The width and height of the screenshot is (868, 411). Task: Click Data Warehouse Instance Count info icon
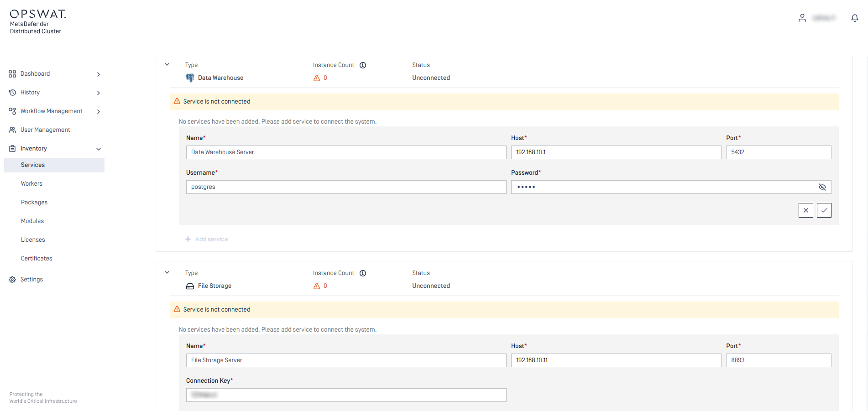click(x=363, y=65)
